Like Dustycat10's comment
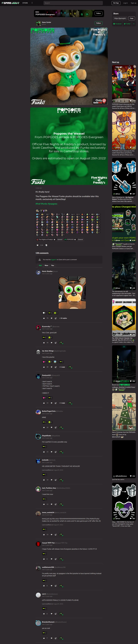This screenshot has width=138, height=644. click(x=44, y=403)
